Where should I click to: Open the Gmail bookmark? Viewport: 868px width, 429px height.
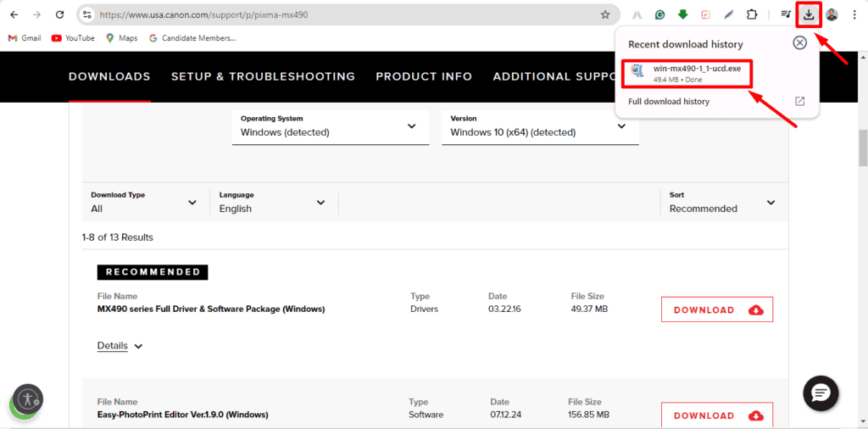tap(25, 38)
